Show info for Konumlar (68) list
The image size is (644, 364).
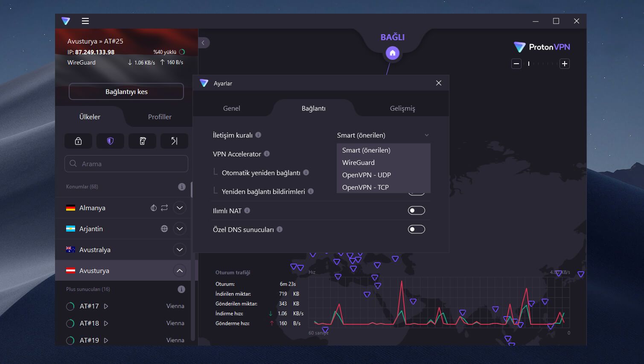[x=181, y=187]
